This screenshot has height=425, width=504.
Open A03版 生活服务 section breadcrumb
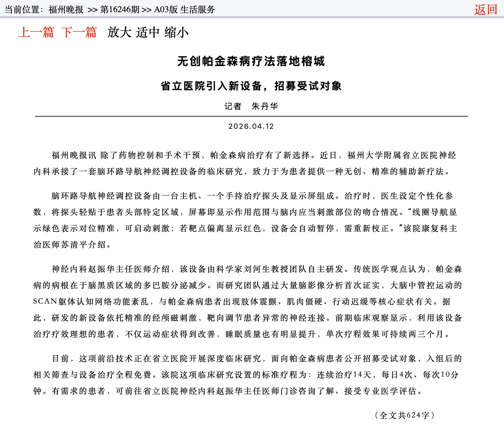(184, 9)
